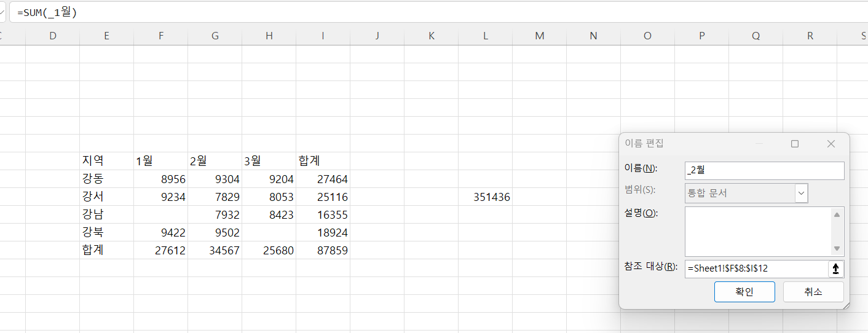The image size is (868, 333).
Task: Expand the formula bar dropdown chevron
Action: click(x=2, y=12)
